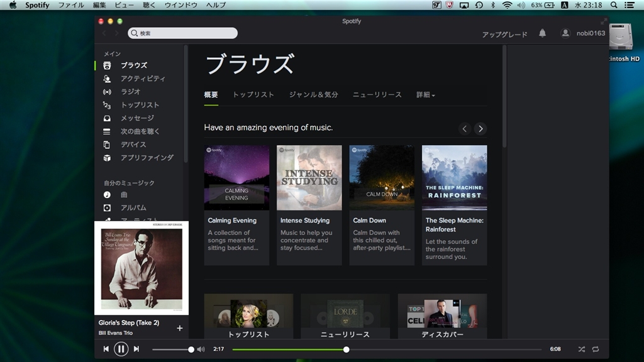644x362 pixels.
Task: Add the current track with the plus icon
Action: pyautogui.click(x=179, y=328)
